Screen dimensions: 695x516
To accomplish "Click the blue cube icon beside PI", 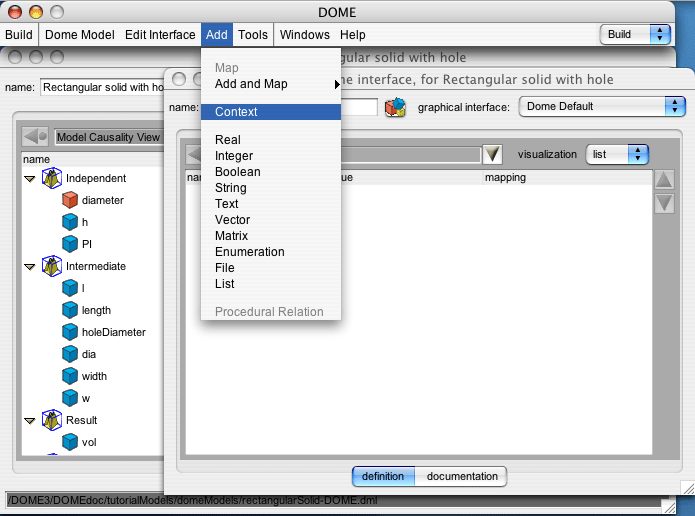I will (70, 243).
